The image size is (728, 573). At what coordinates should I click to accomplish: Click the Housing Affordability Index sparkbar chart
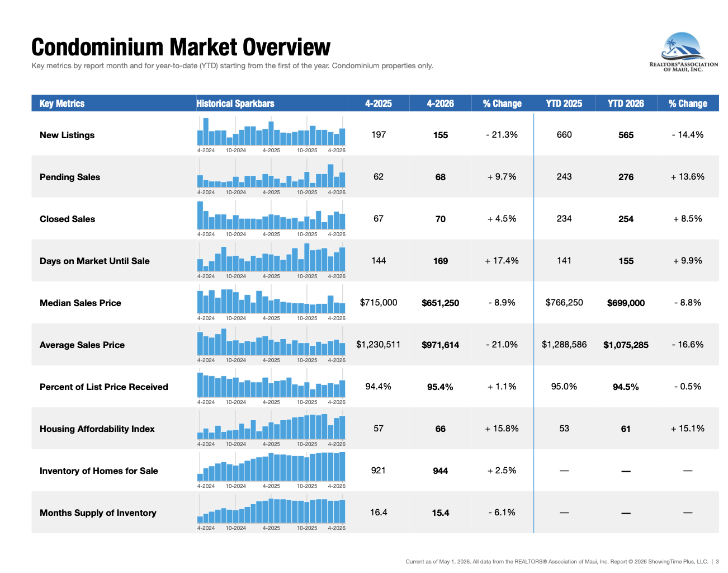click(271, 428)
